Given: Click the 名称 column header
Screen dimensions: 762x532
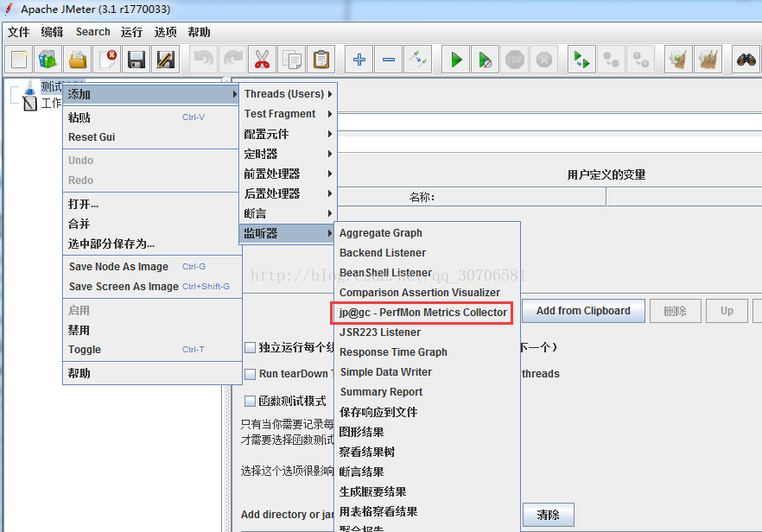Looking at the screenshot, I should (422, 197).
